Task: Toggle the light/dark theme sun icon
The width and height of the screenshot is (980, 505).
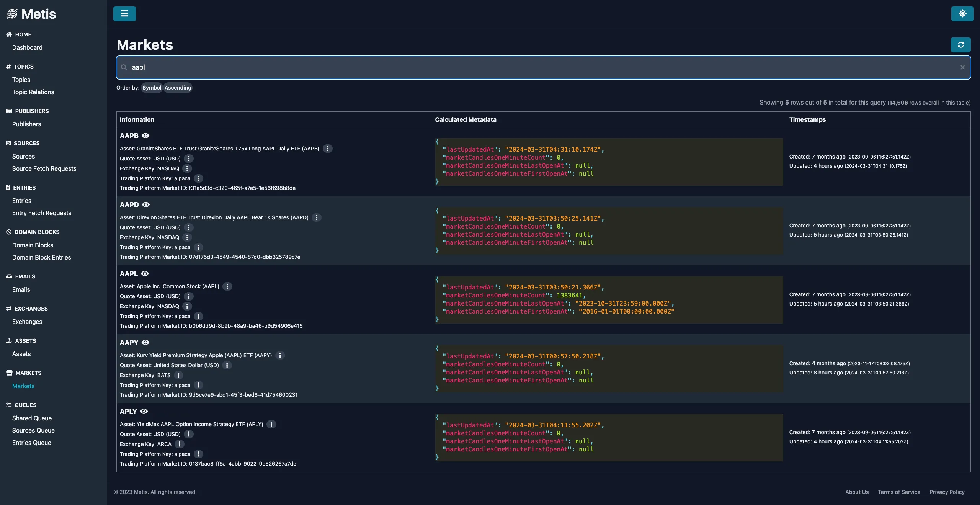Action: (962, 14)
